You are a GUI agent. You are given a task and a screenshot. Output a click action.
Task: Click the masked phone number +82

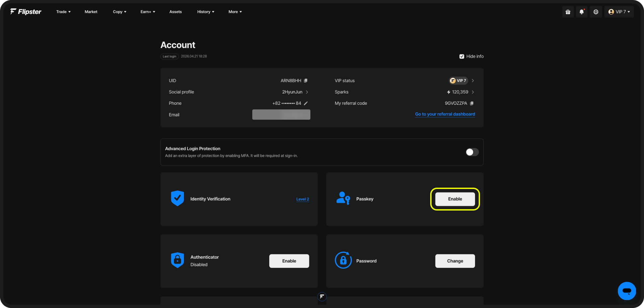point(287,103)
